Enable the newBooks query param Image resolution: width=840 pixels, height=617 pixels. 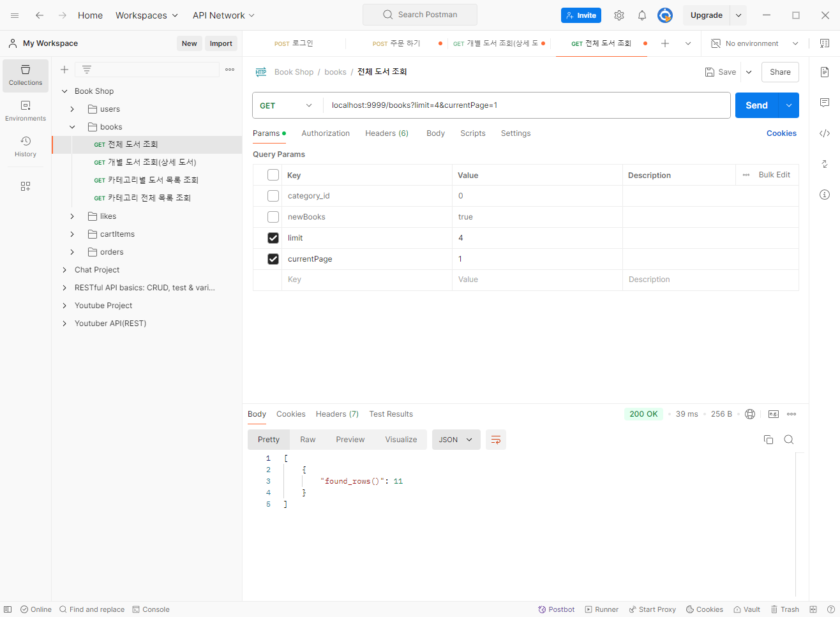tap(273, 217)
